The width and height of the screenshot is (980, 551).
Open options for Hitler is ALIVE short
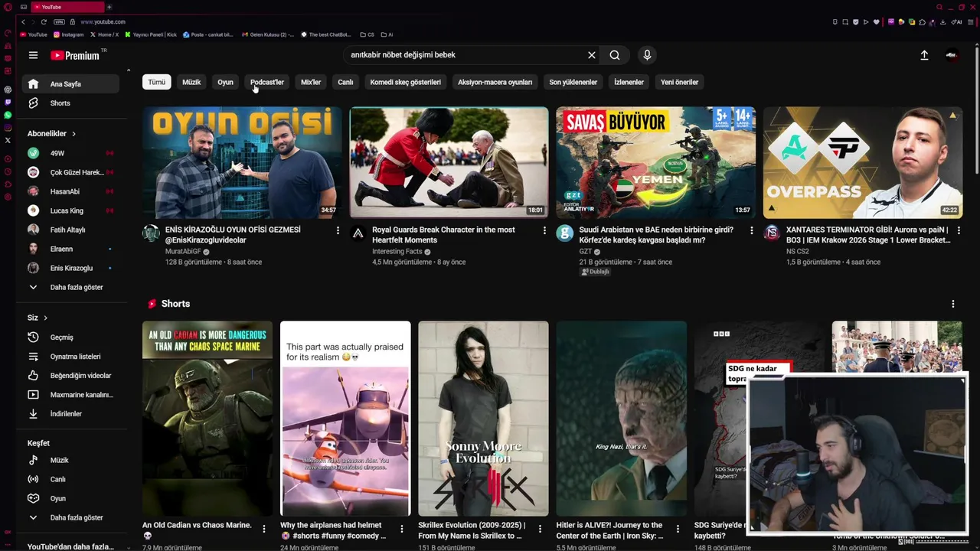click(x=678, y=529)
